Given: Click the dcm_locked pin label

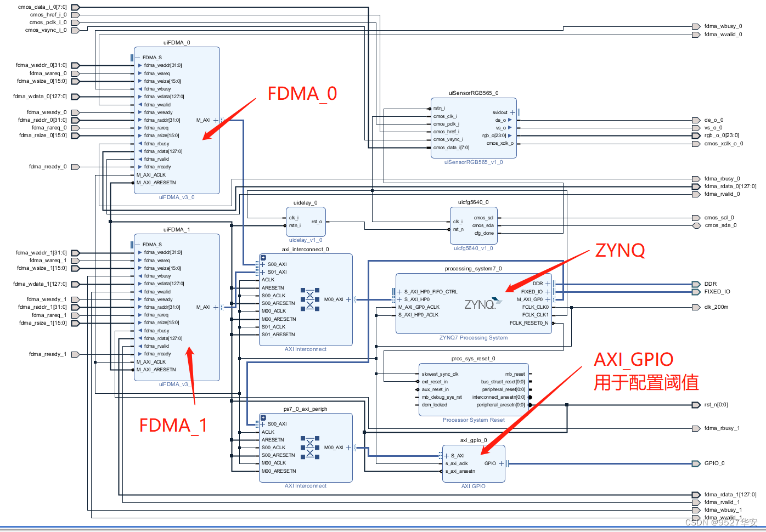Looking at the screenshot, I should pyautogui.click(x=435, y=405).
